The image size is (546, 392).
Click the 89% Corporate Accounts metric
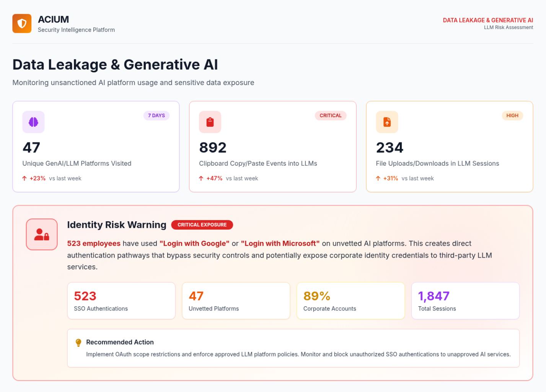pos(350,301)
